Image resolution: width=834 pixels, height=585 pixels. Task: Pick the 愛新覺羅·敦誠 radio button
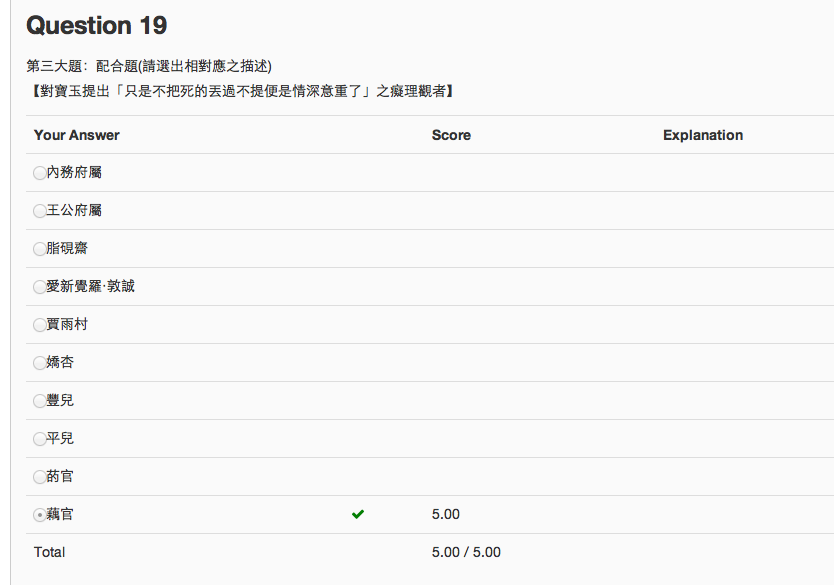coord(40,287)
